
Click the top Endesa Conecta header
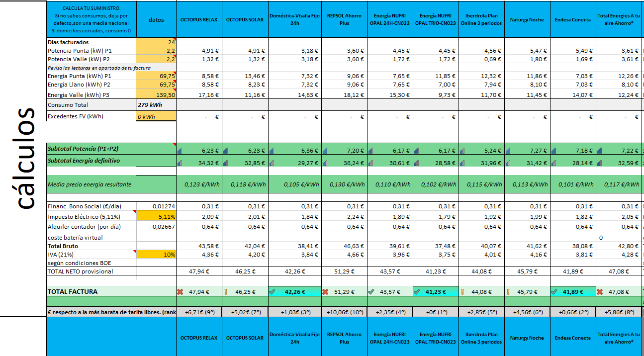tap(573, 19)
